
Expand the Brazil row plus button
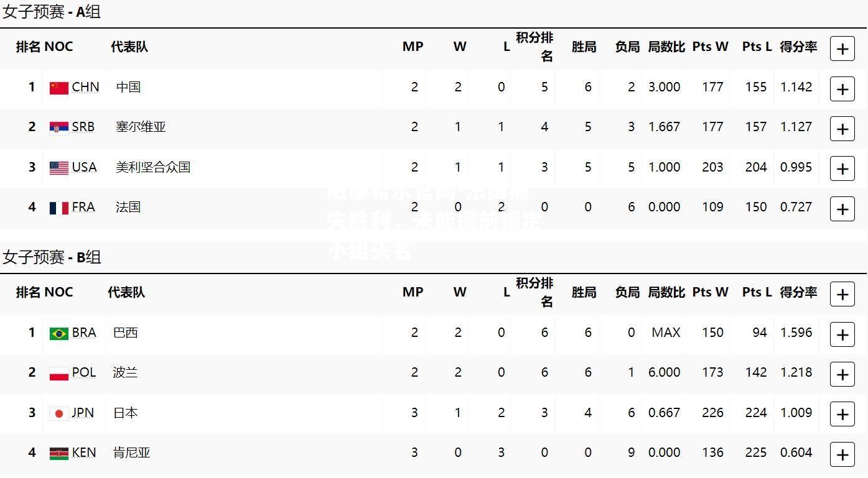(842, 334)
